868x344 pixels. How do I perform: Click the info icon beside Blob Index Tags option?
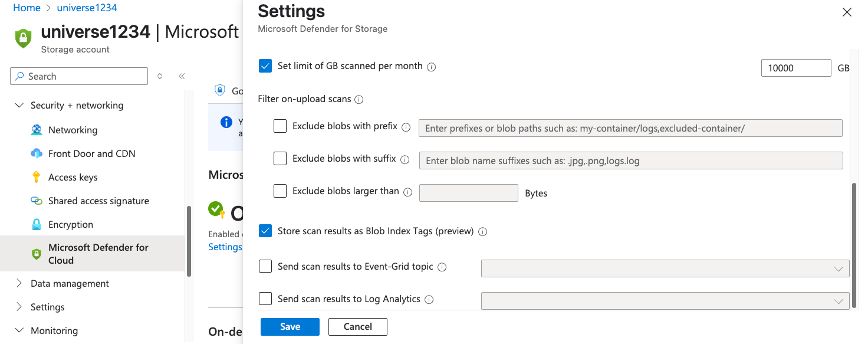point(482,231)
